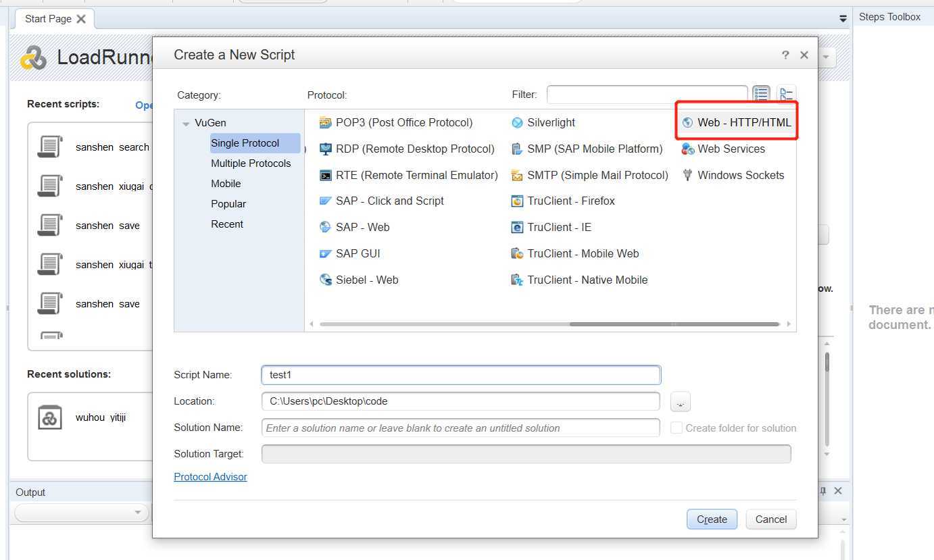Open help via the question mark icon

(785, 55)
